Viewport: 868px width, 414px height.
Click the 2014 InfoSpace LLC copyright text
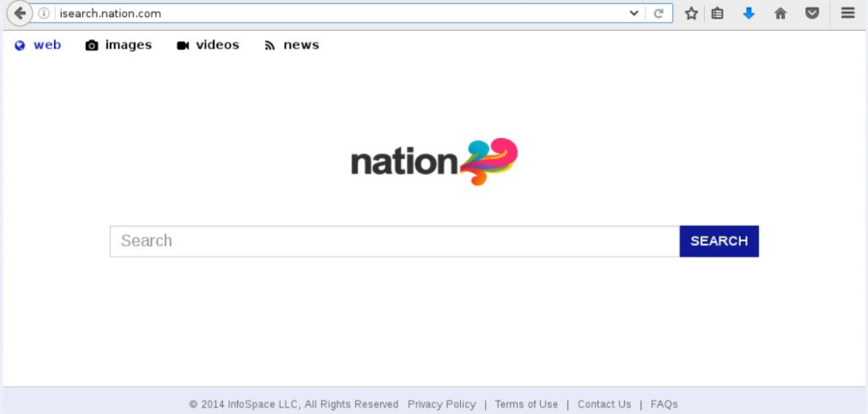(x=293, y=404)
